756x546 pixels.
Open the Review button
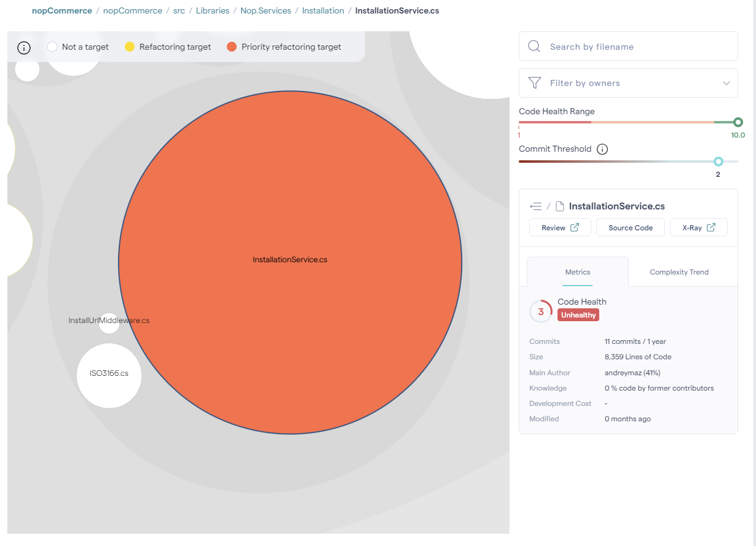560,227
